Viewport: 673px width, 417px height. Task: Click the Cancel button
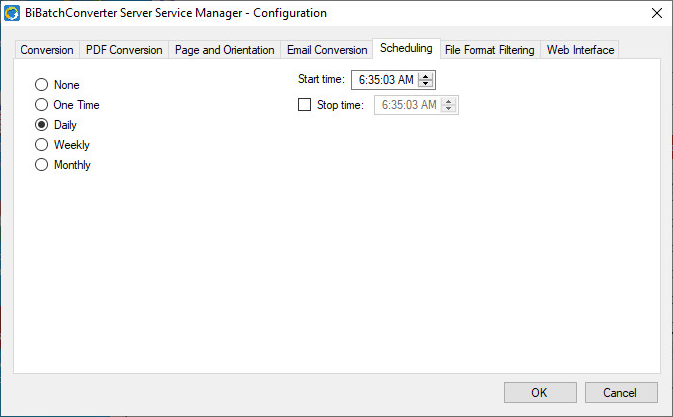point(621,392)
